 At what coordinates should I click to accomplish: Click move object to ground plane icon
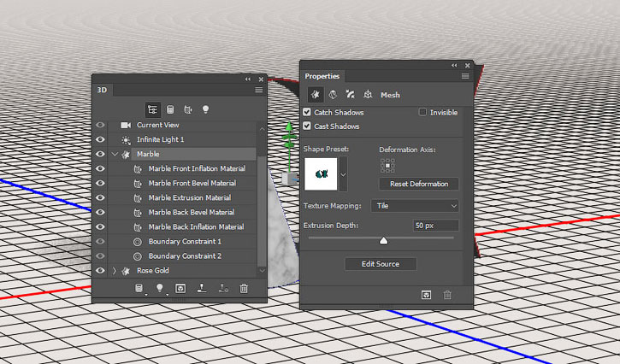click(x=202, y=289)
